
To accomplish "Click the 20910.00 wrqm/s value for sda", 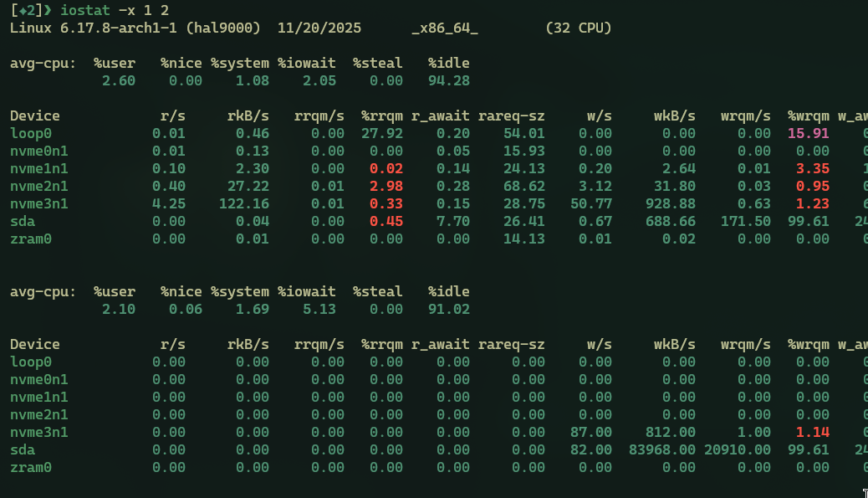I will click(x=737, y=449).
